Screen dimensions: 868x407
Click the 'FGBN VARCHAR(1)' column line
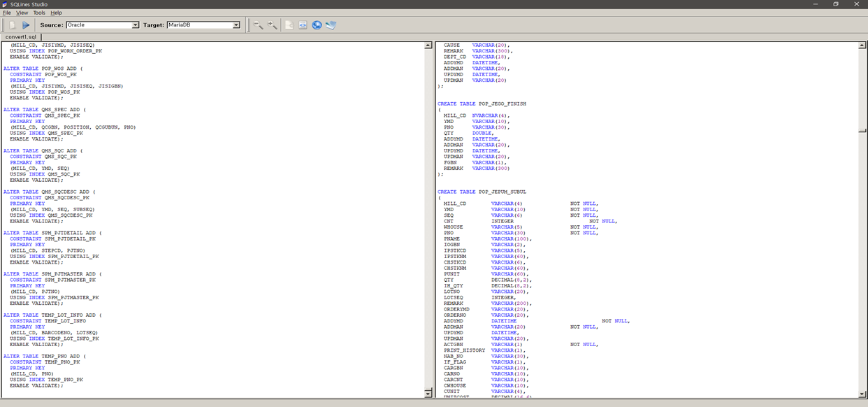pyautogui.click(x=475, y=162)
